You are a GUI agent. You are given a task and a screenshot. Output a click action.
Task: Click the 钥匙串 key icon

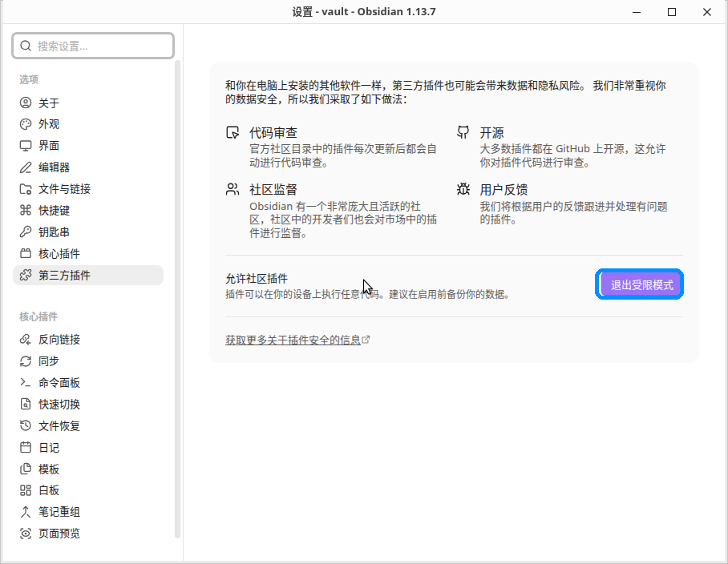[26, 232]
